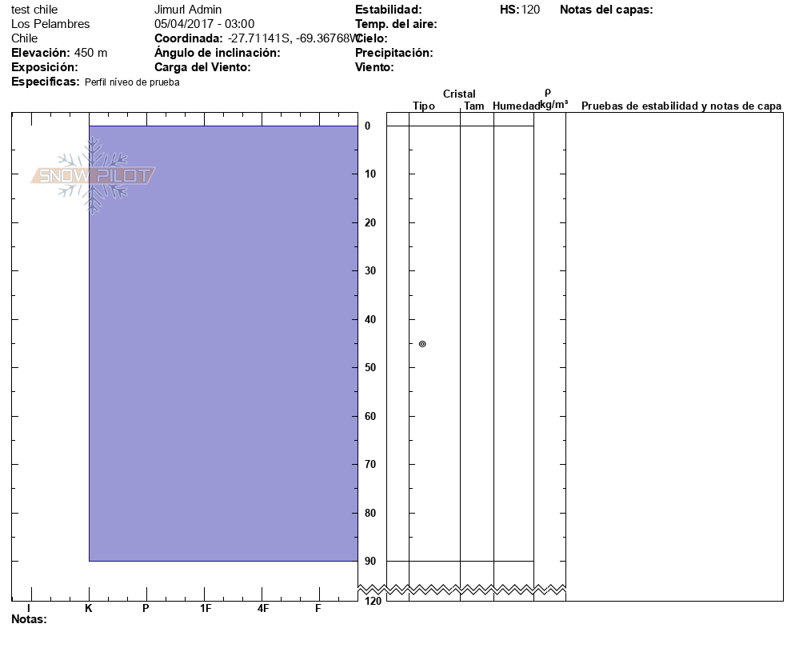Click the Coordinada value text
Image resolution: width=795 pixels, height=672 pixels.
tap(290, 38)
